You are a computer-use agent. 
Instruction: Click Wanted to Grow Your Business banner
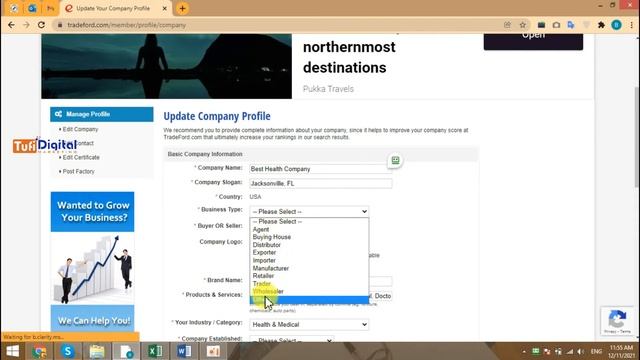point(92,211)
